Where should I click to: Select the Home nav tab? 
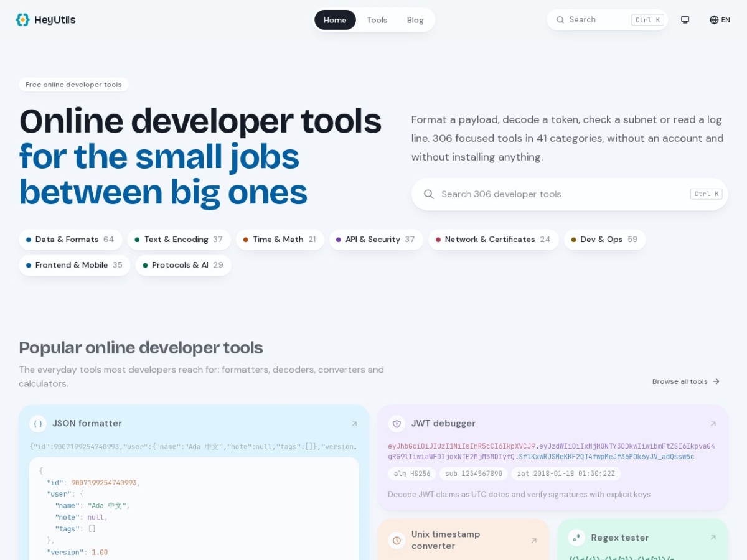tap(335, 20)
